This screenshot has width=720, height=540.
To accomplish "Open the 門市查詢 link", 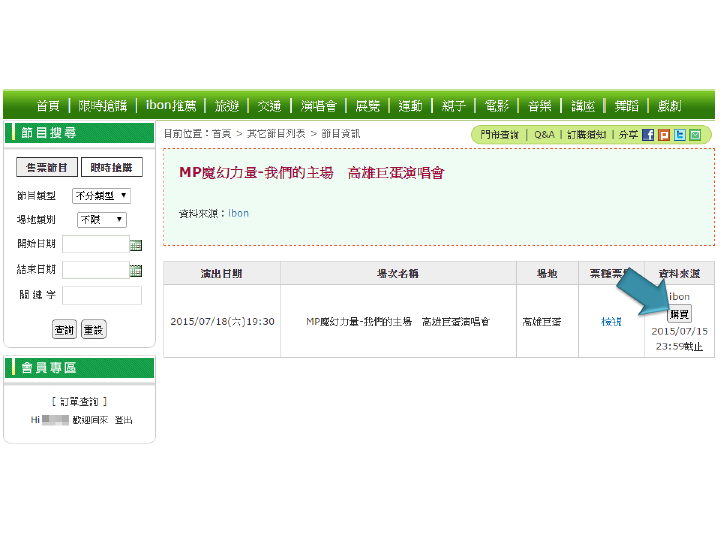I will pyautogui.click(x=498, y=134).
